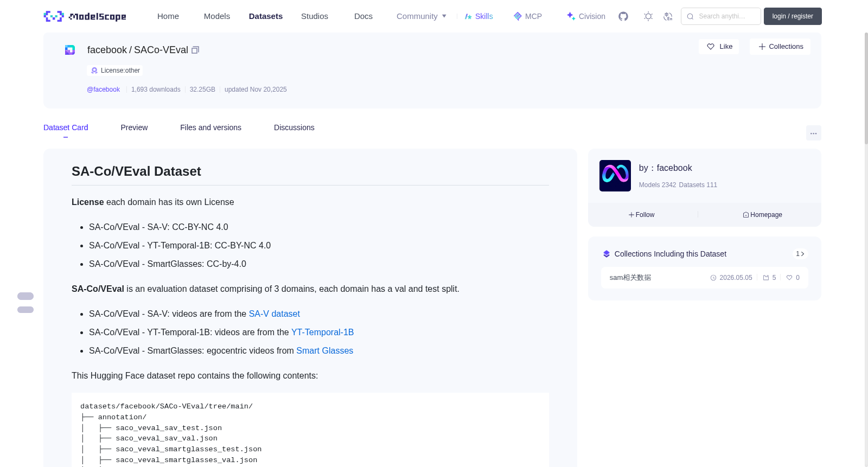Viewport: 868px width, 467px height.
Task: Click the 'saco_veval_smartglasses_test.json' file line
Action: [189, 449]
